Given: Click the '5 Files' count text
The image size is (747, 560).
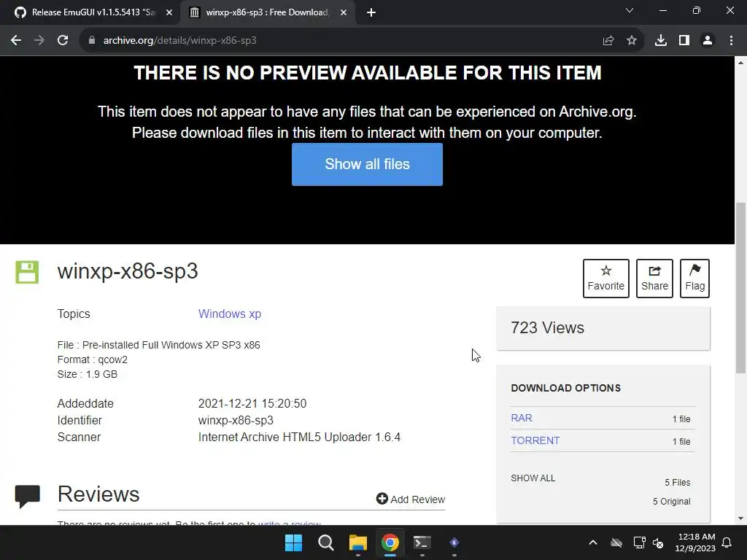Looking at the screenshot, I should click(x=678, y=483).
